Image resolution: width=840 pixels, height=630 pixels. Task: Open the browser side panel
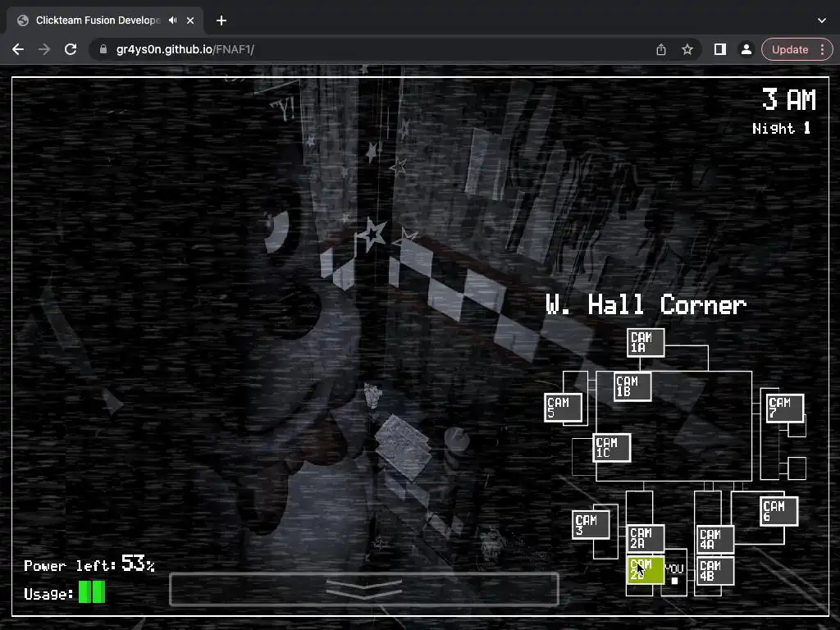tap(720, 49)
